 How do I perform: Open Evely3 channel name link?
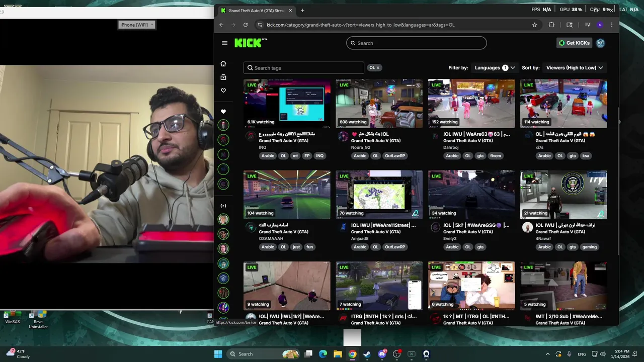[450, 238]
